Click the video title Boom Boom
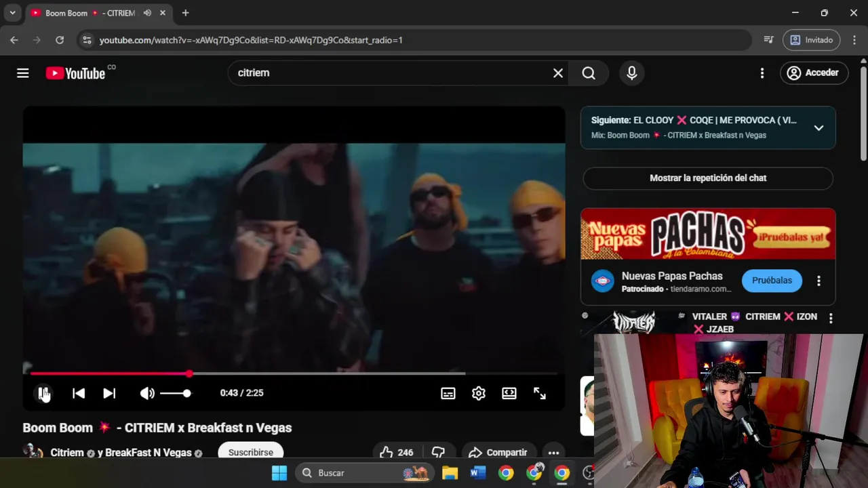Screen dimensions: 868x488 157,428
